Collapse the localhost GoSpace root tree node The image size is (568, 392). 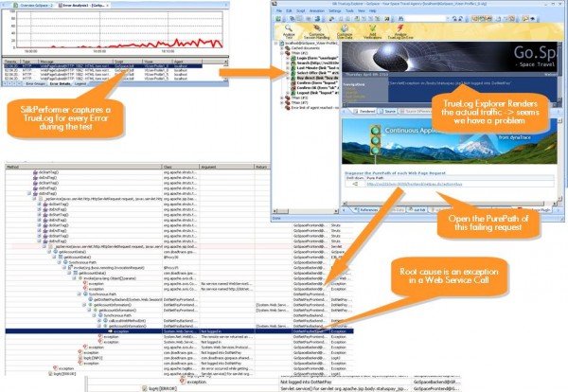click(x=276, y=44)
